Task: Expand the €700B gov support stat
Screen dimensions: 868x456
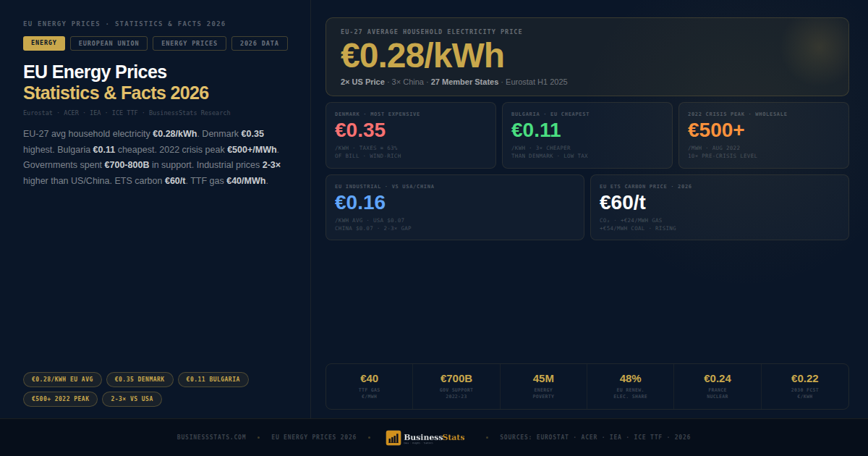Action: click(456, 386)
